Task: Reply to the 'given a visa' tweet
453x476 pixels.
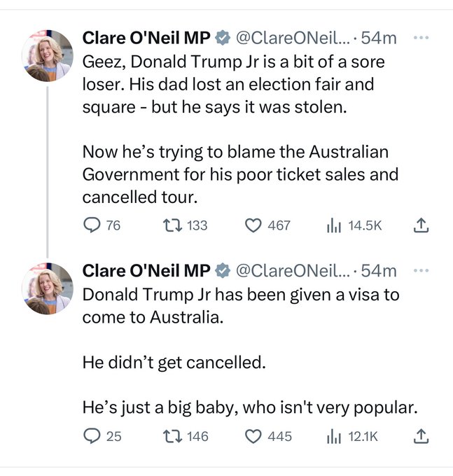Action: click(92, 435)
